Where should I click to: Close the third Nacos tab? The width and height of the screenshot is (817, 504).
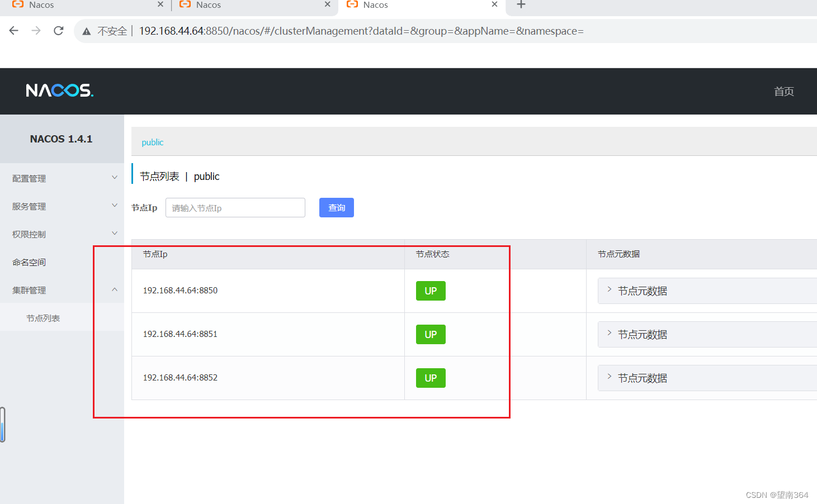tap(494, 4)
